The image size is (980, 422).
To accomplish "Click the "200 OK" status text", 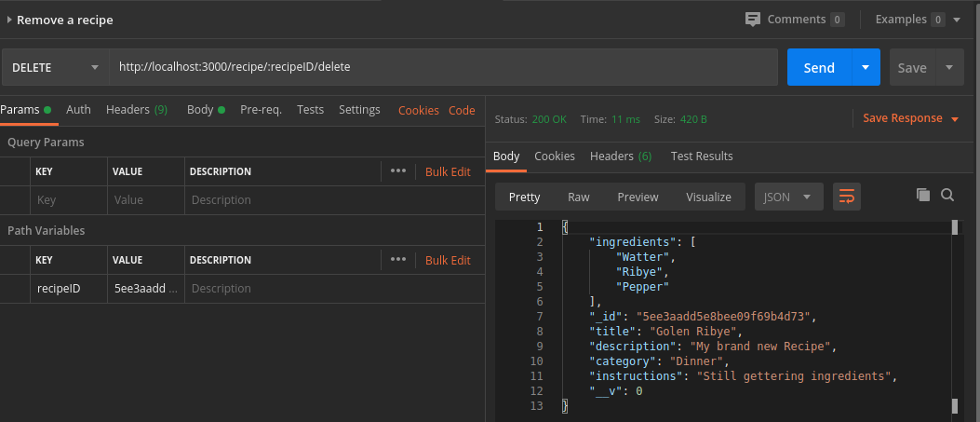I will point(549,119).
